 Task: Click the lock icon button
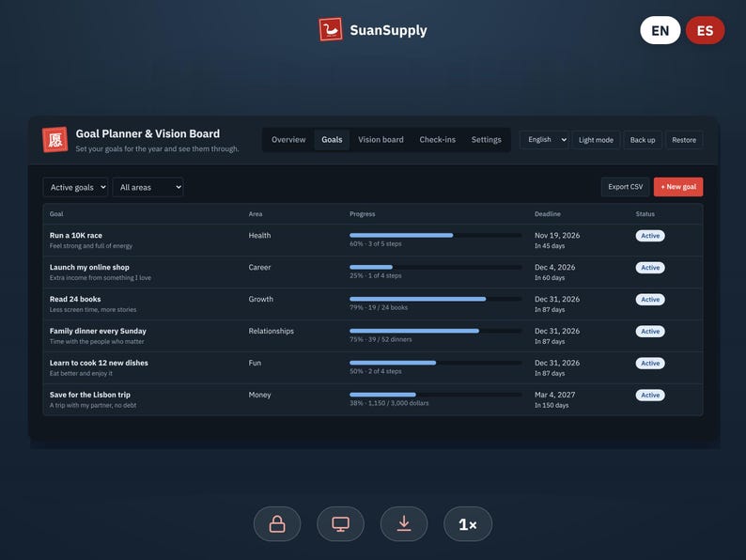pos(277,524)
